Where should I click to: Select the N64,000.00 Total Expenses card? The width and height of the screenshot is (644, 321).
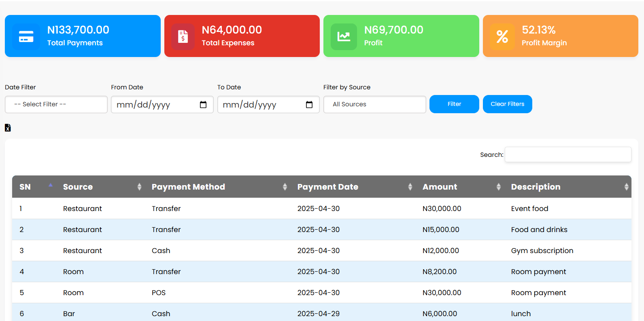[x=242, y=36]
